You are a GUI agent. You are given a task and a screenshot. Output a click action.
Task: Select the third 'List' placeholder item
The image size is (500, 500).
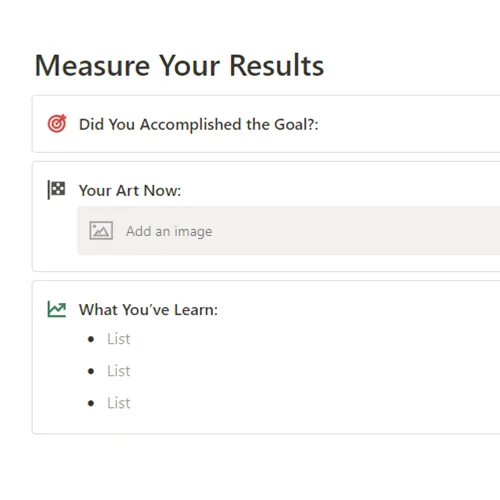(x=119, y=403)
